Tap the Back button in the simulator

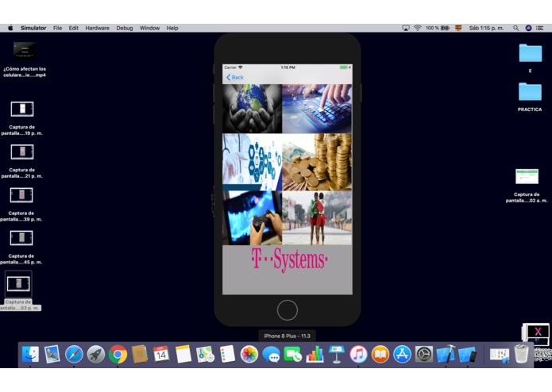[x=235, y=77]
